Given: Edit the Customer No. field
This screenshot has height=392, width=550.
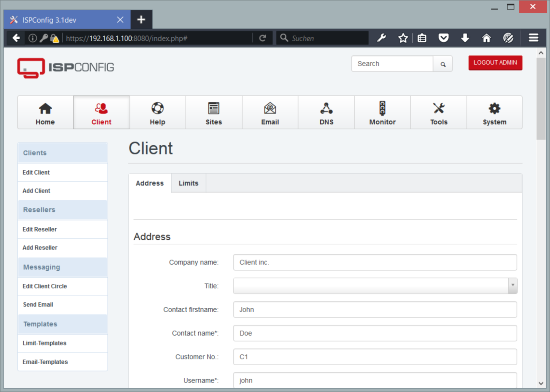Looking at the screenshot, I should point(375,357).
